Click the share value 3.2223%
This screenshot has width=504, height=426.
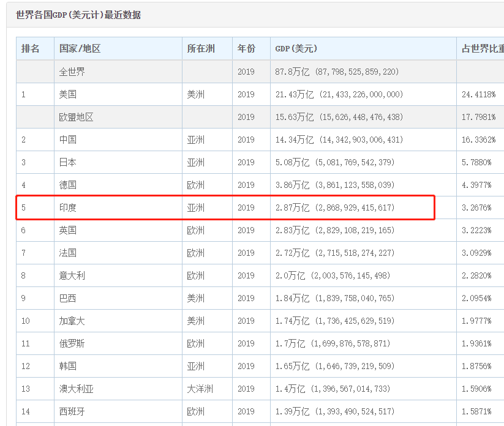pyautogui.click(x=476, y=230)
